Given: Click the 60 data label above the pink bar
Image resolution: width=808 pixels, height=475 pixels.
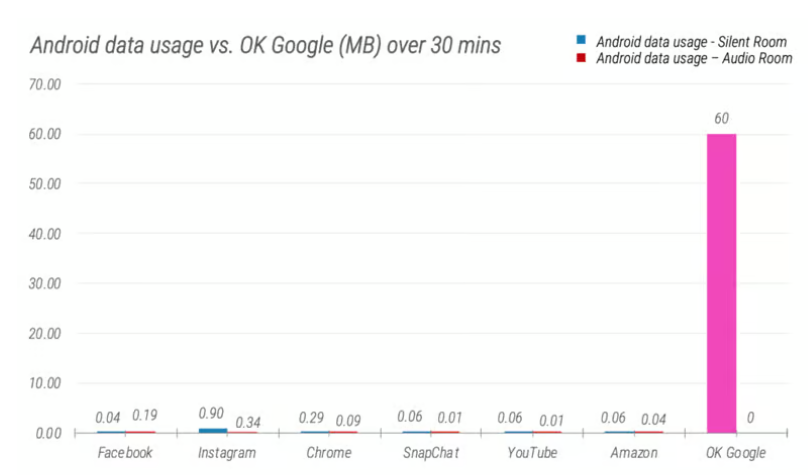Looking at the screenshot, I should (x=721, y=118).
